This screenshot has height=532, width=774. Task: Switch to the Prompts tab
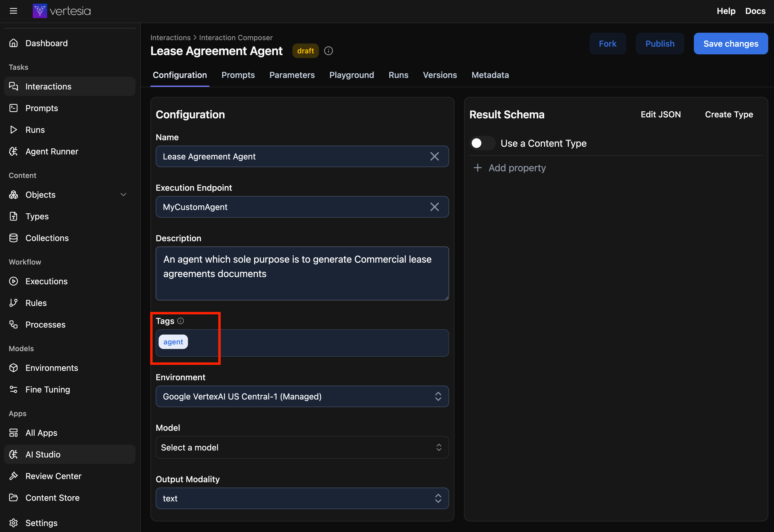click(238, 75)
